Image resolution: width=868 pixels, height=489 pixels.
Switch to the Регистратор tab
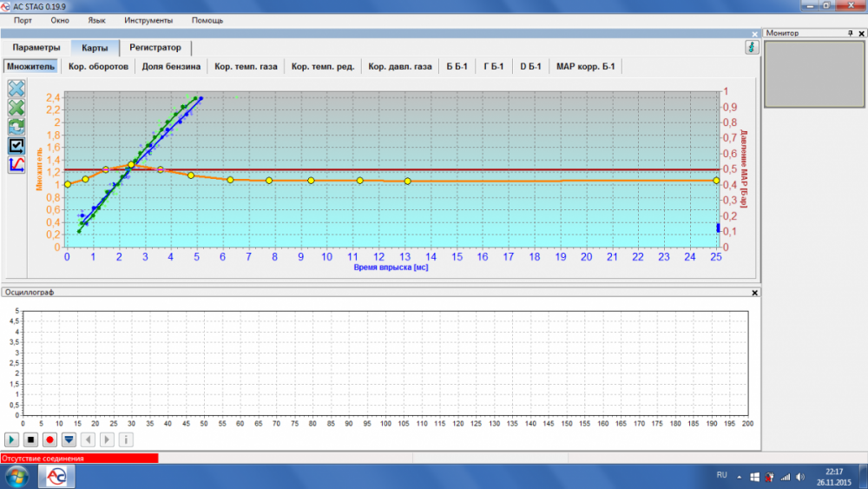click(x=155, y=48)
